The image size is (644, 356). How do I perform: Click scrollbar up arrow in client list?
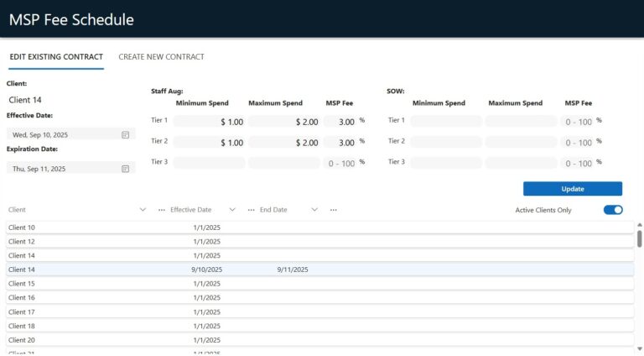pyautogui.click(x=639, y=226)
